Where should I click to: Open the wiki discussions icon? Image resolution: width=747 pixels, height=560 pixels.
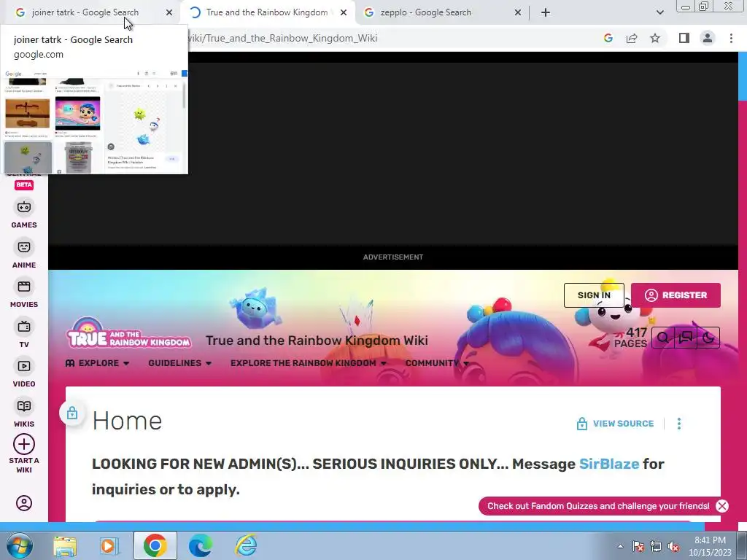coord(686,338)
